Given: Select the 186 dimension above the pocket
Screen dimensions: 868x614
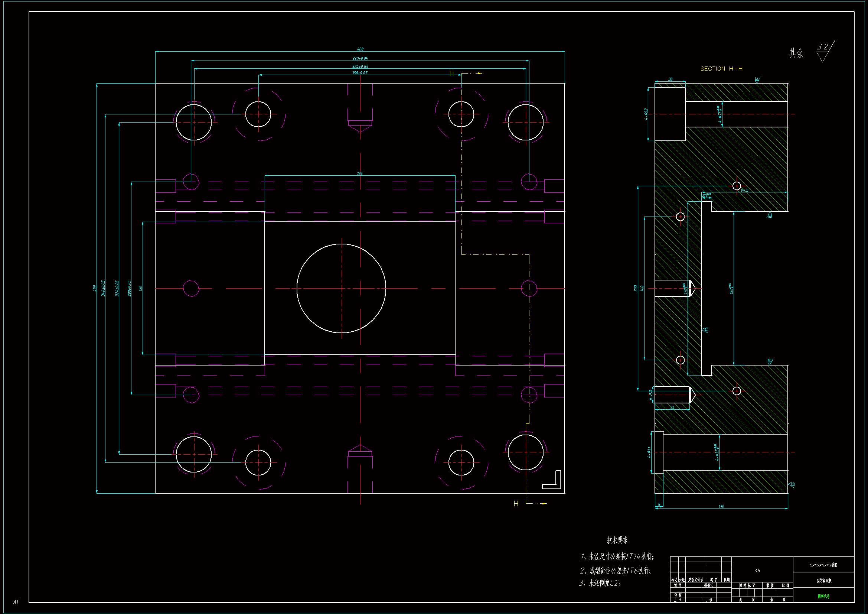Looking at the screenshot, I should (x=360, y=173).
